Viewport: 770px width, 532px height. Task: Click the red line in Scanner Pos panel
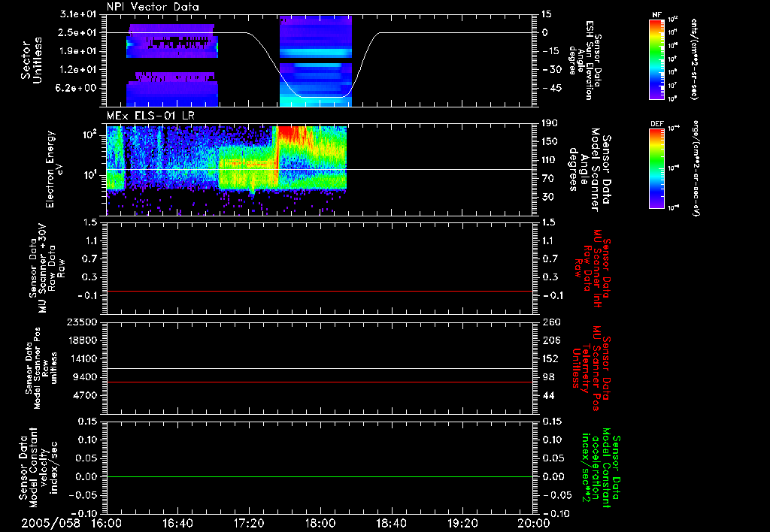click(x=320, y=382)
